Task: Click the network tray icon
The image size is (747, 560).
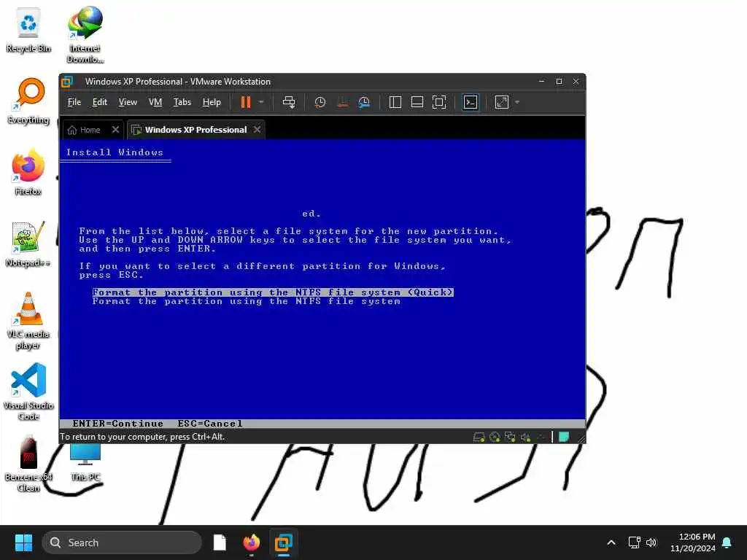Action: point(634,542)
